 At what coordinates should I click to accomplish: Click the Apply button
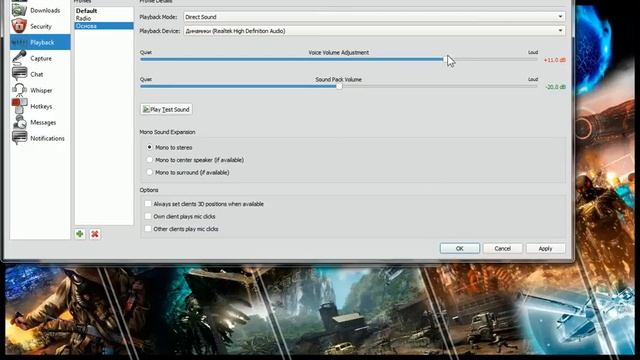545,248
